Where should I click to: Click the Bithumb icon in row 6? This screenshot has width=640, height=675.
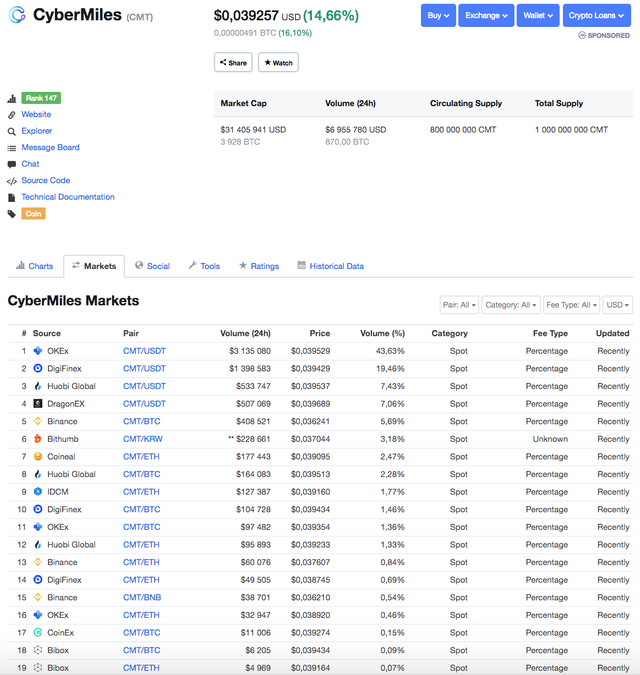(38, 439)
